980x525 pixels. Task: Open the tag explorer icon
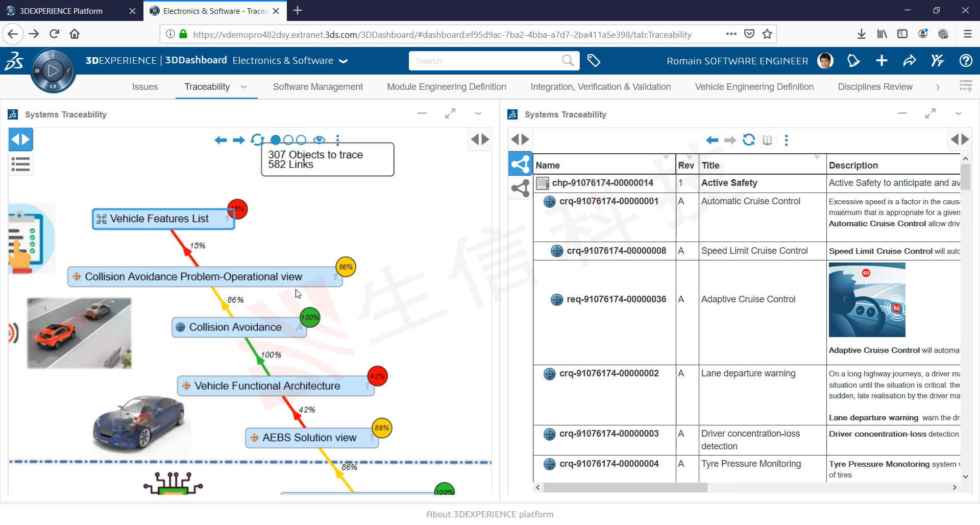[x=594, y=61]
